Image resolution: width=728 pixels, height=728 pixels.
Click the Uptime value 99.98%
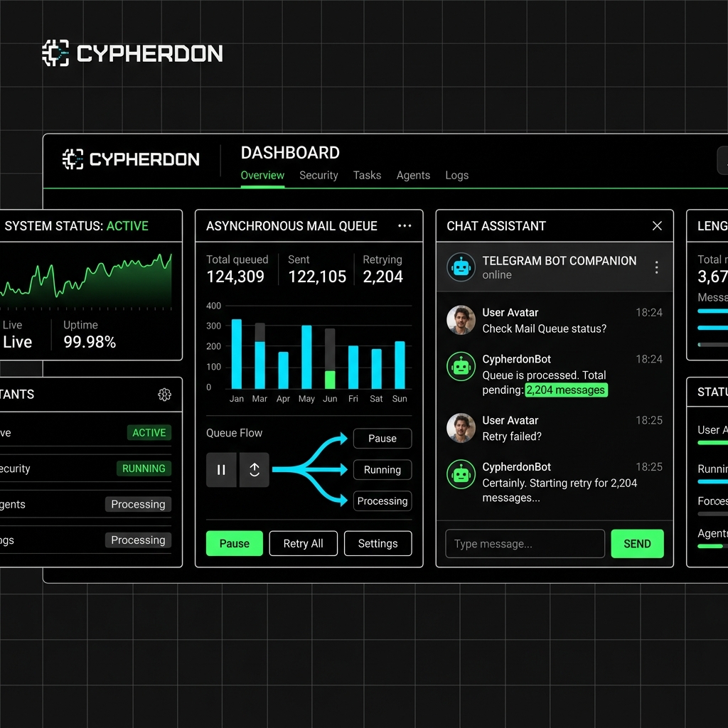(x=90, y=342)
